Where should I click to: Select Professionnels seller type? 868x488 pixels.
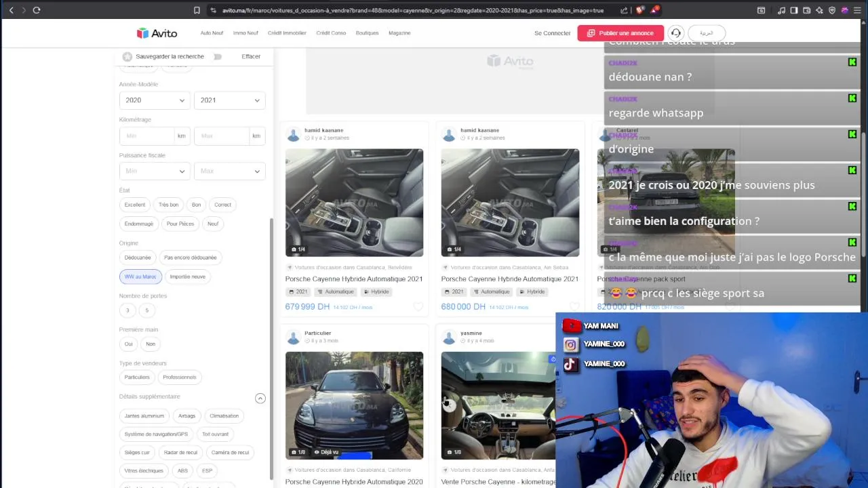tap(179, 378)
